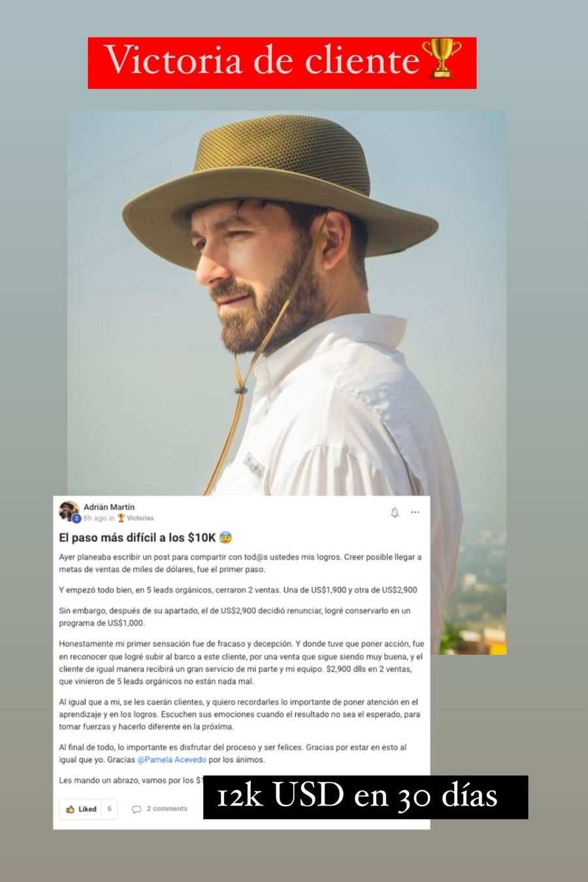Click the like count number 6
The image size is (588, 882).
click(109, 809)
